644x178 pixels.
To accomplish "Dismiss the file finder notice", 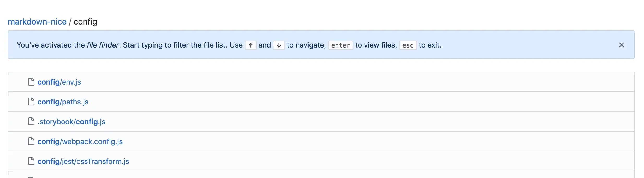I will tap(622, 45).
